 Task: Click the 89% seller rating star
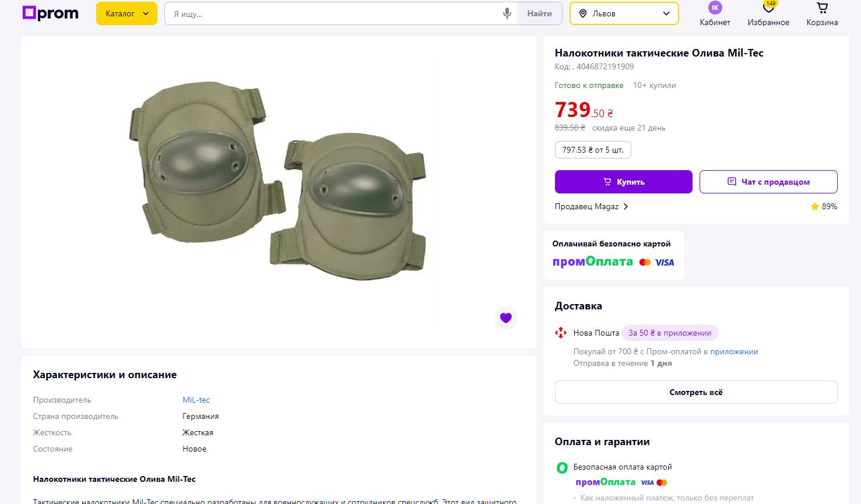(814, 206)
